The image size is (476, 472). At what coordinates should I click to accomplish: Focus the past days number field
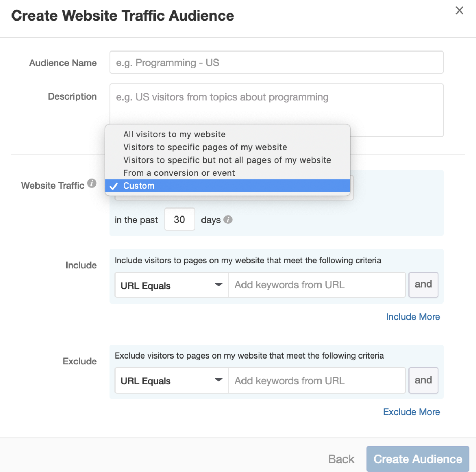pos(180,220)
